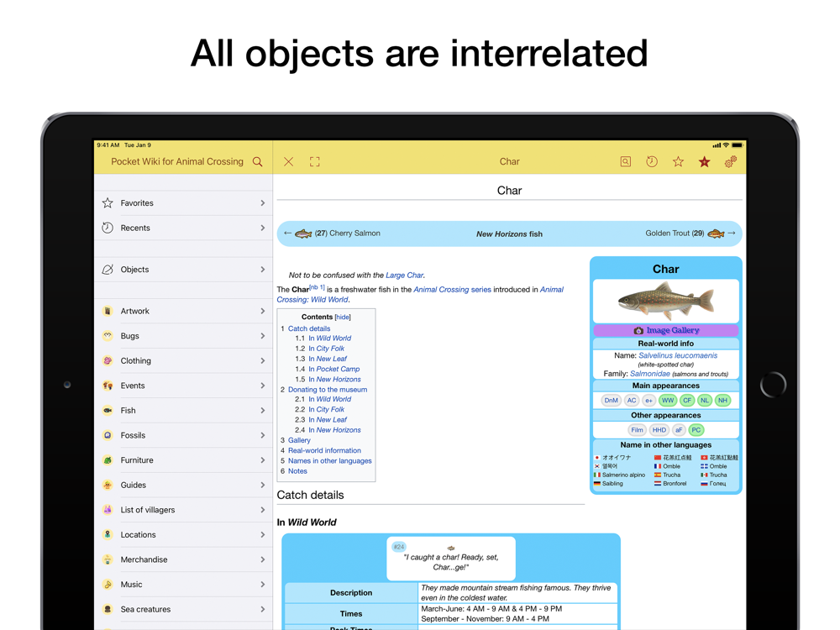Jump to Donating to the museum section
840x630 pixels.
(x=328, y=390)
